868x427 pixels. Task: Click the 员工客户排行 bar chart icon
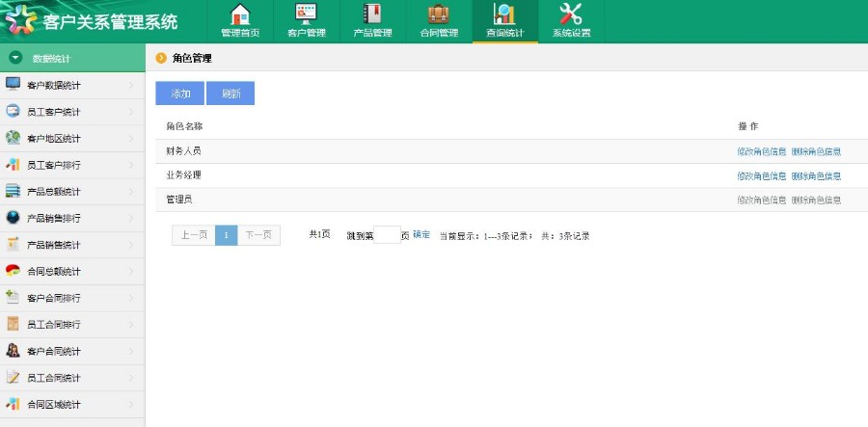13,164
